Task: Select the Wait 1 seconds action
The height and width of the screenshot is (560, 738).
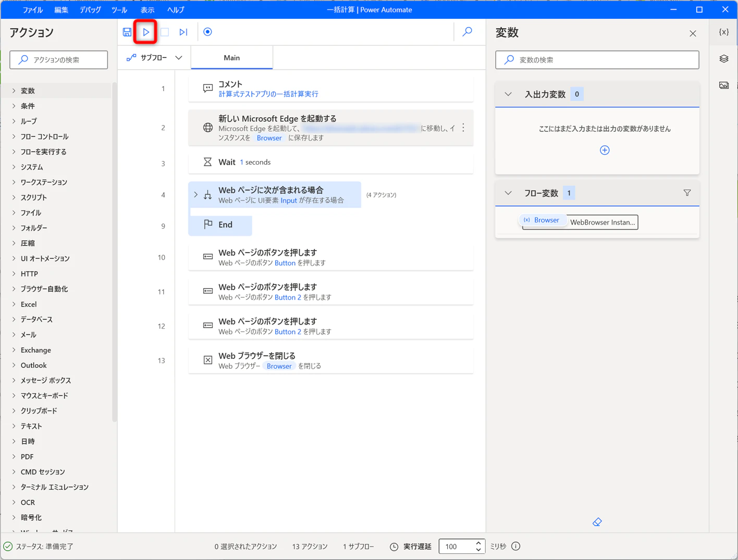Action: pos(331,162)
